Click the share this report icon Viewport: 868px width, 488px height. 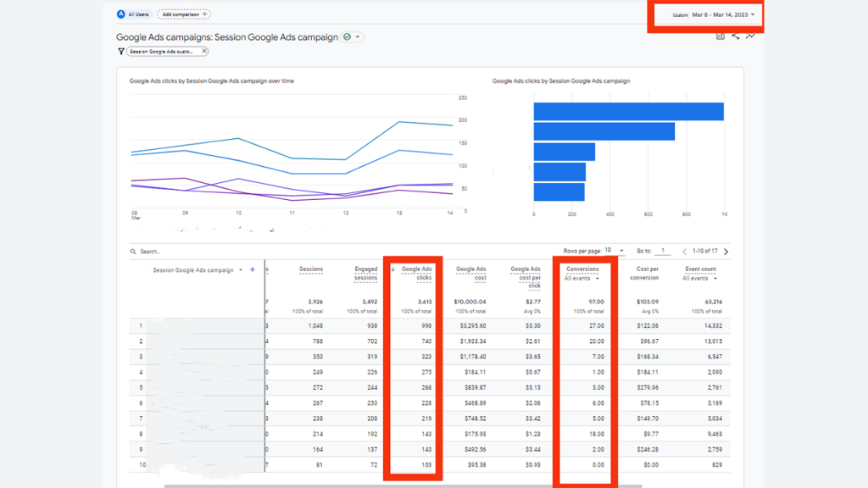coord(735,36)
